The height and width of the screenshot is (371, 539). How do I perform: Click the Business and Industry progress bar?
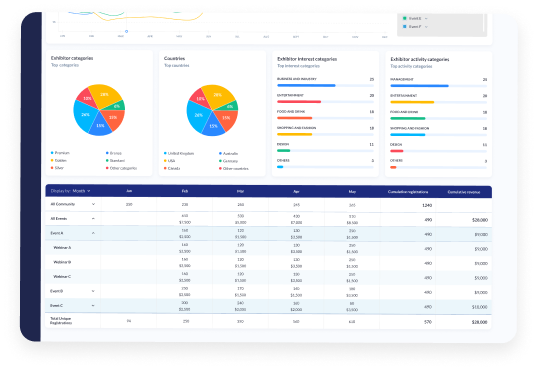point(325,85)
